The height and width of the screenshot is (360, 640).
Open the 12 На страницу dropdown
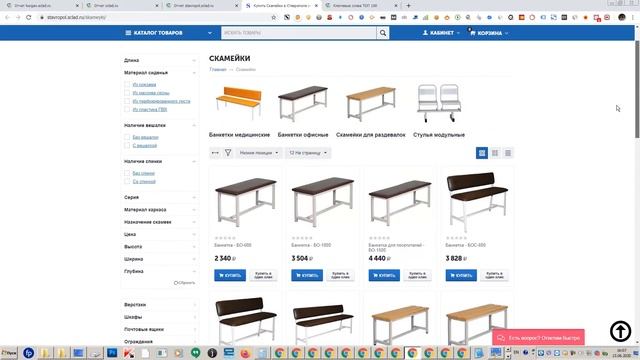click(308, 153)
